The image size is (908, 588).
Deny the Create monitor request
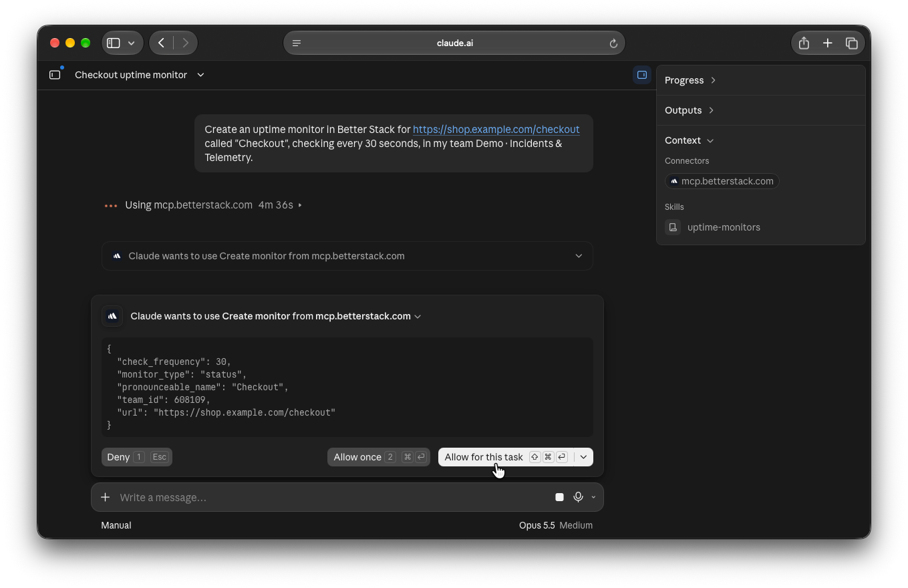click(x=136, y=457)
